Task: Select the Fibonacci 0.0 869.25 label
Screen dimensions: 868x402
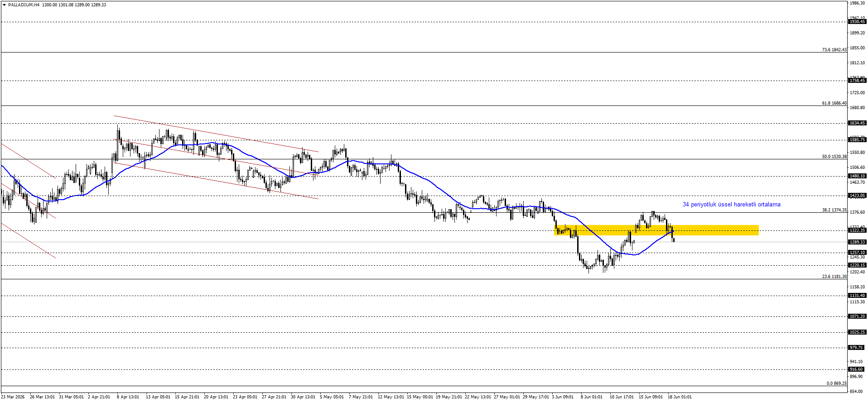Action: [x=836, y=383]
